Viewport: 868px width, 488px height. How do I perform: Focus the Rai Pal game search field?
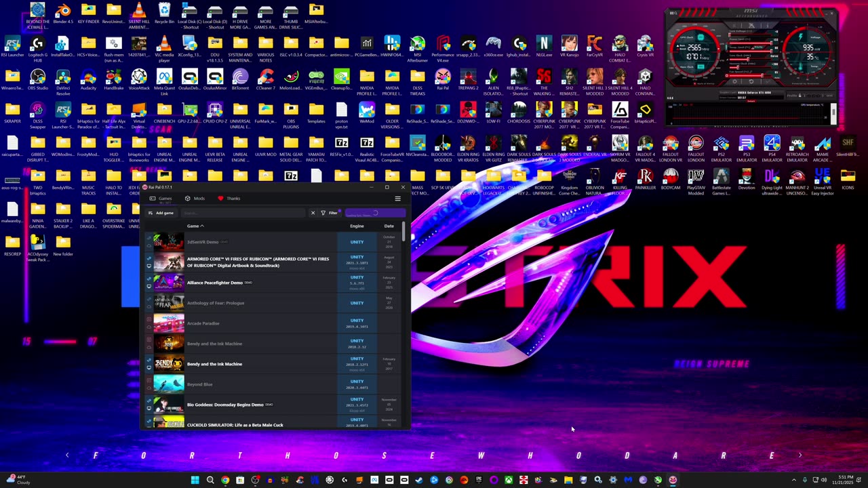(x=244, y=213)
